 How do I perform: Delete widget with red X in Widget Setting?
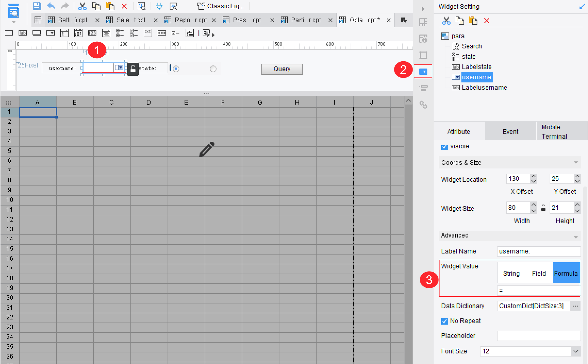coord(486,21)
